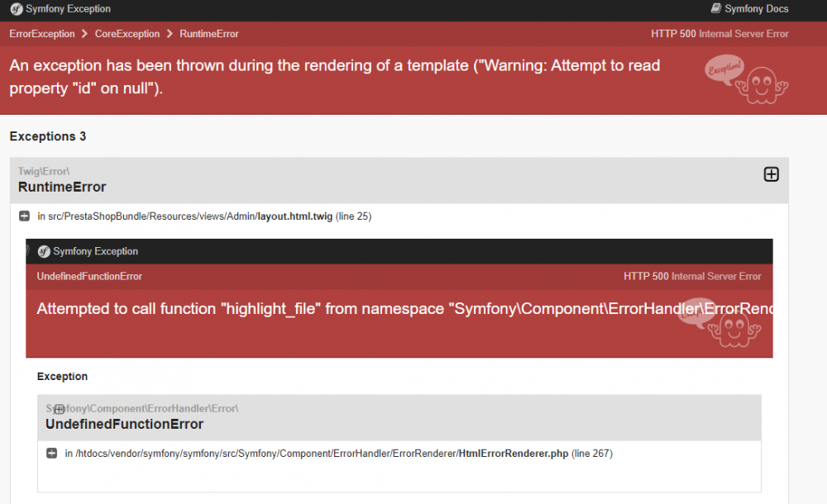Expand the Twig RuntimeError exception details

point(771,174)
